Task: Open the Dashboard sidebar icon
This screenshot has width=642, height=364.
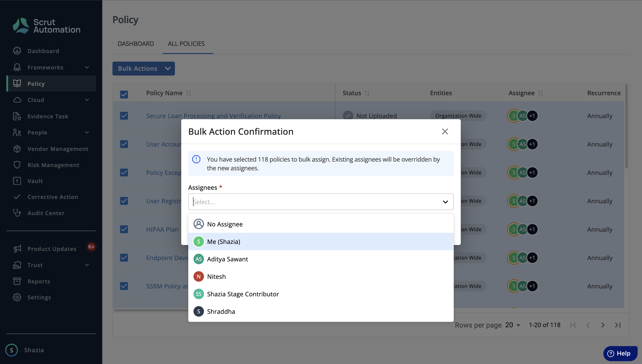Action: click(17, 51)
